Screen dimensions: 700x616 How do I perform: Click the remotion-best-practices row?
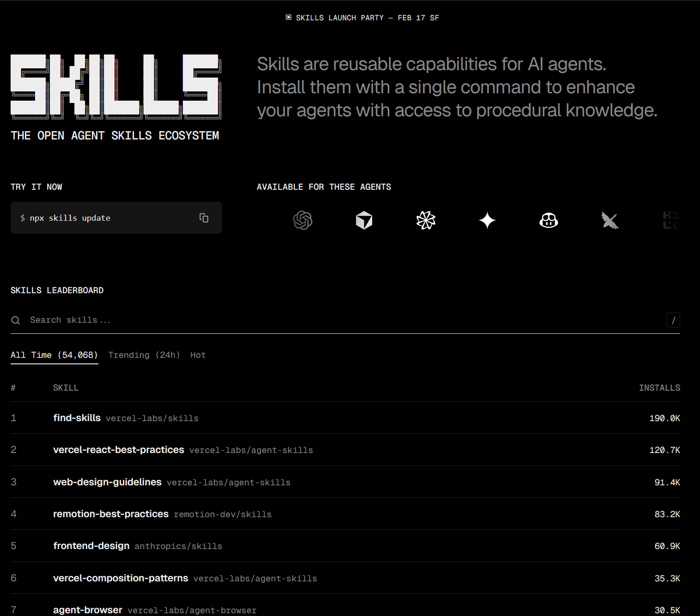110,513
